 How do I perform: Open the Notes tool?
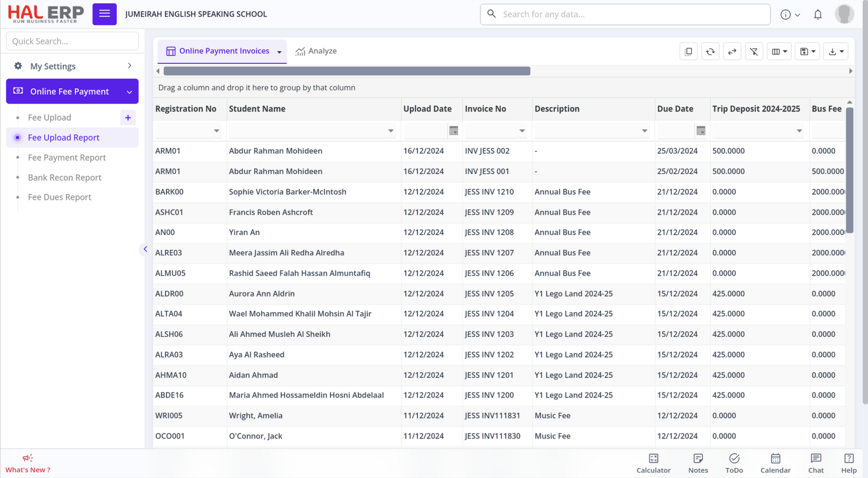coord(698,464)
